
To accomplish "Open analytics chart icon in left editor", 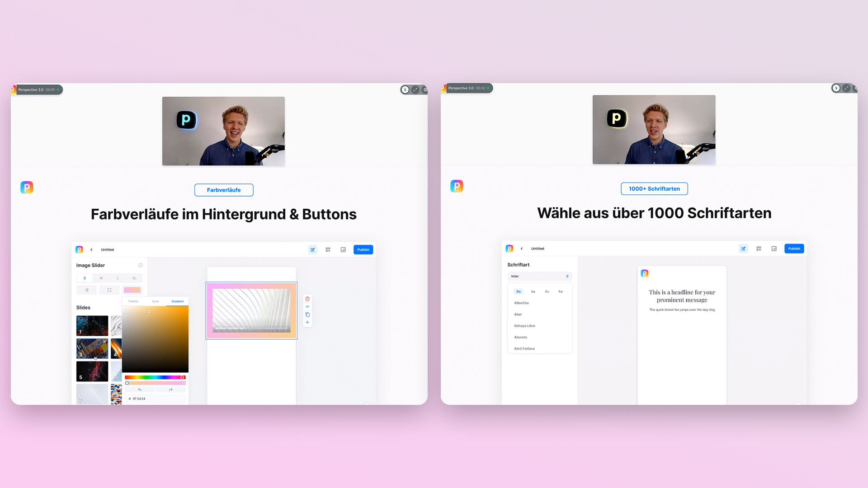I will pos(343,249).
